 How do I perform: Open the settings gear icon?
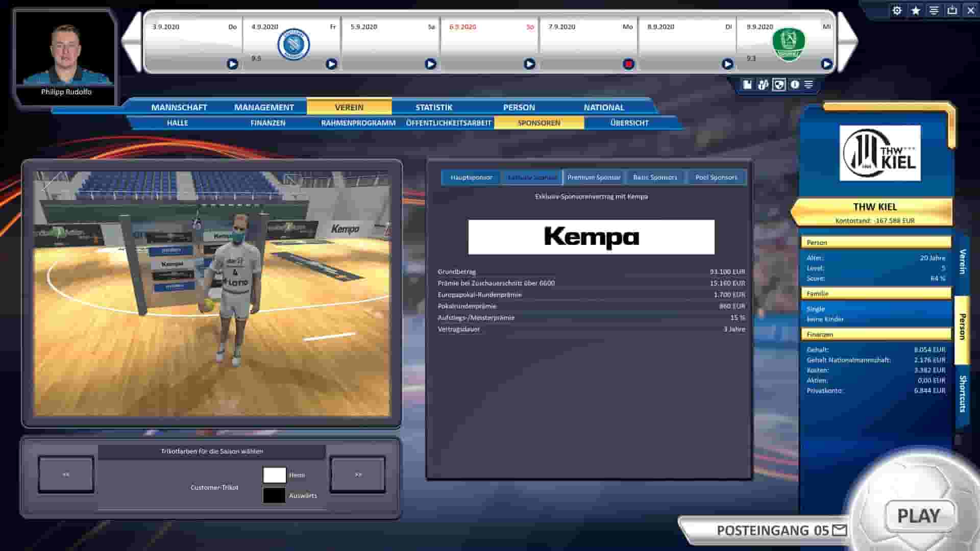pyautogui.click(x=897, y=10)
